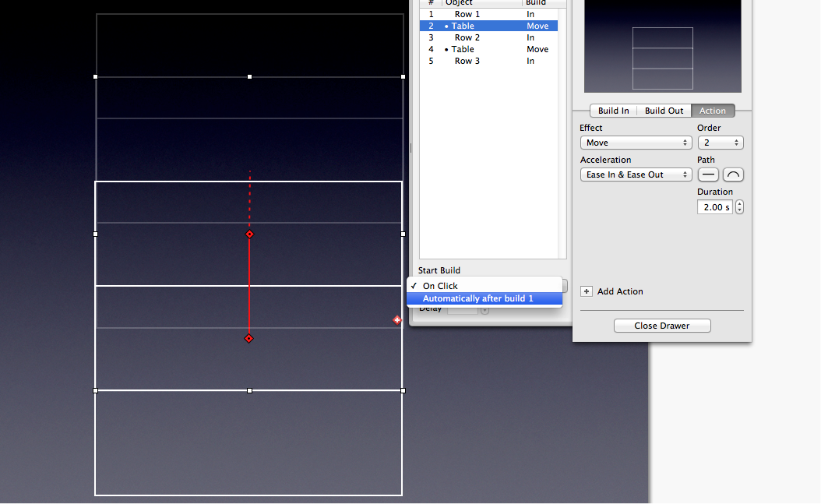Click the lower red diamond path endpoint
Viewport: 821px width, 504px height.
point(248,338)
